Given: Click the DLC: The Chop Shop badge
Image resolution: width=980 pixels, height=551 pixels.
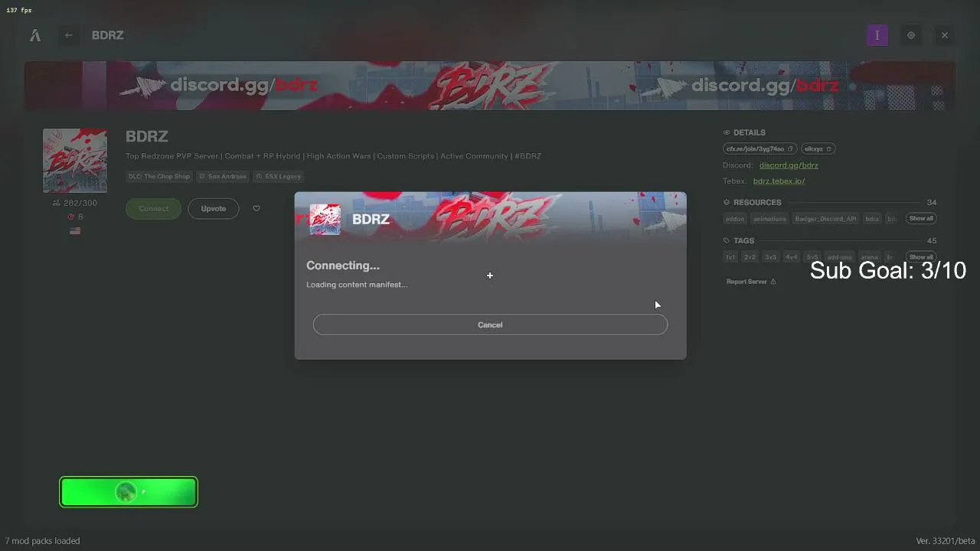Looking at the screenshot, I should [158, 176].
